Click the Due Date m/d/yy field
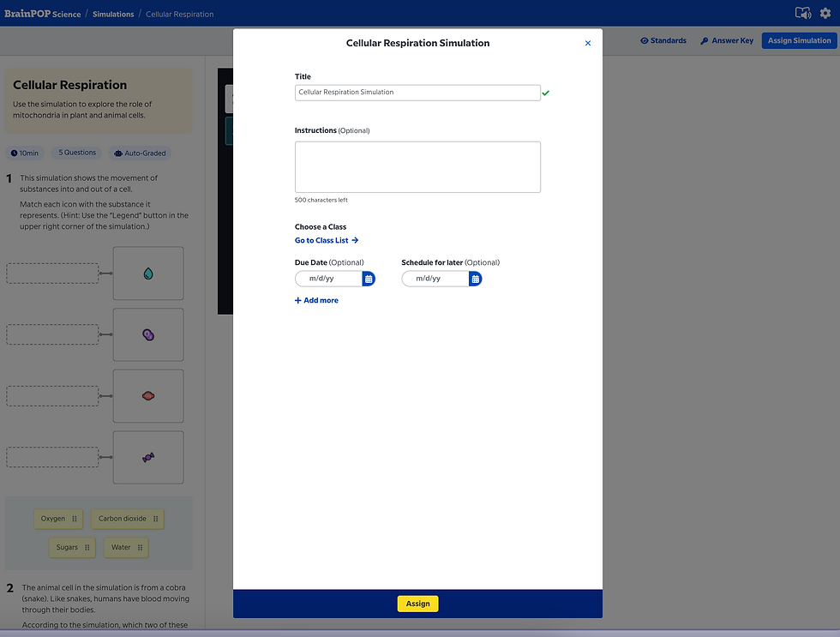 (x=328, y=279)
